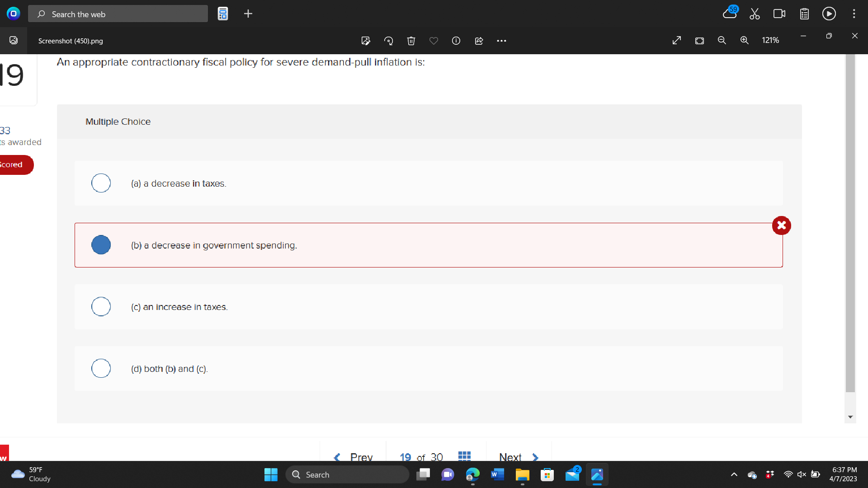Select option (c) an increase in taxes
This screenshot has height=488, width=868.
(101, 307)
